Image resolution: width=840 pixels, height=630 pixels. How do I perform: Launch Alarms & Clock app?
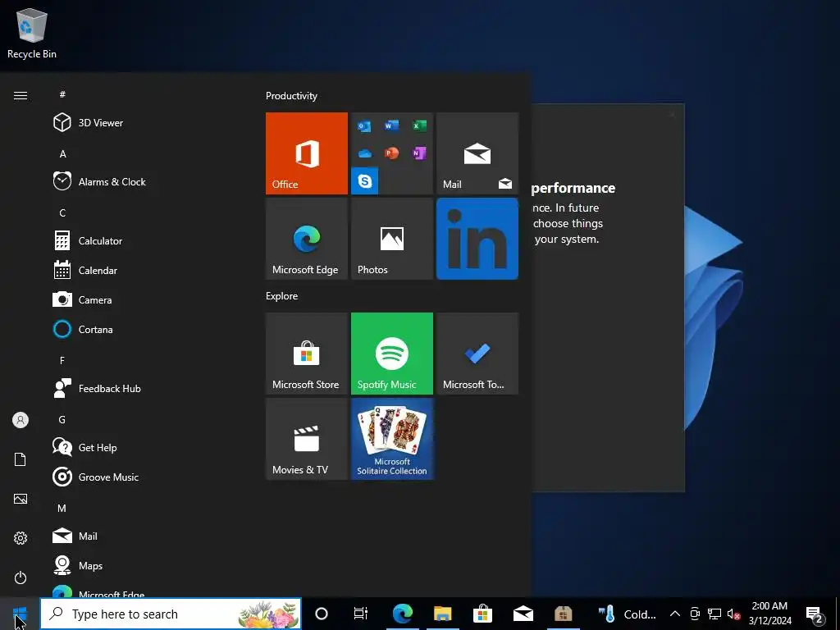coord(144,181)
